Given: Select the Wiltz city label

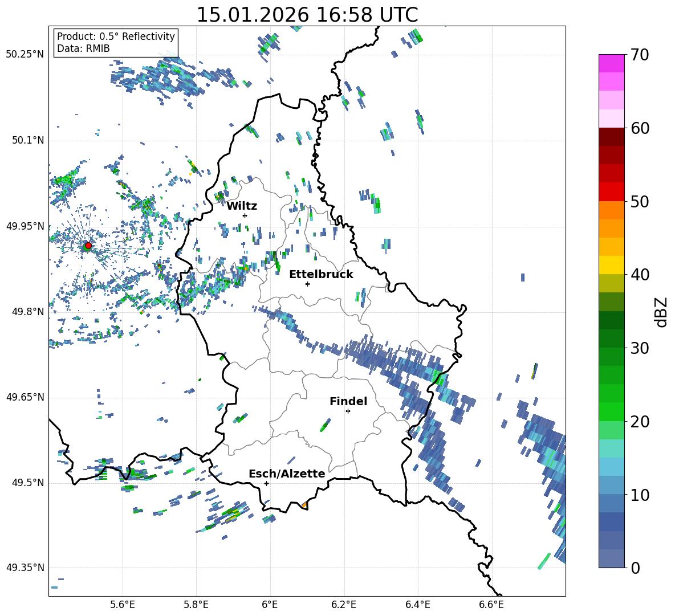Looking at the screenshot, I should 242,206.
